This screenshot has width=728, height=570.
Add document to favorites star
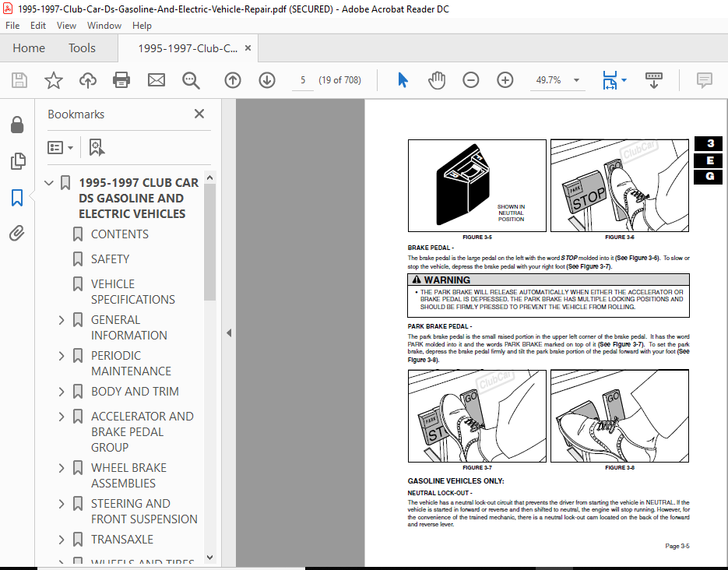click(x=54, y=80)
